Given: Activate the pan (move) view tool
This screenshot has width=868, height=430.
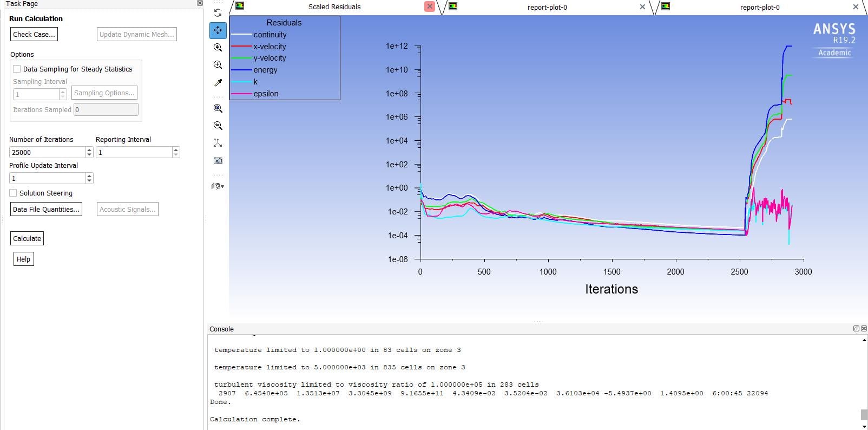Looking at the screenshot, I should coord(218,30).
